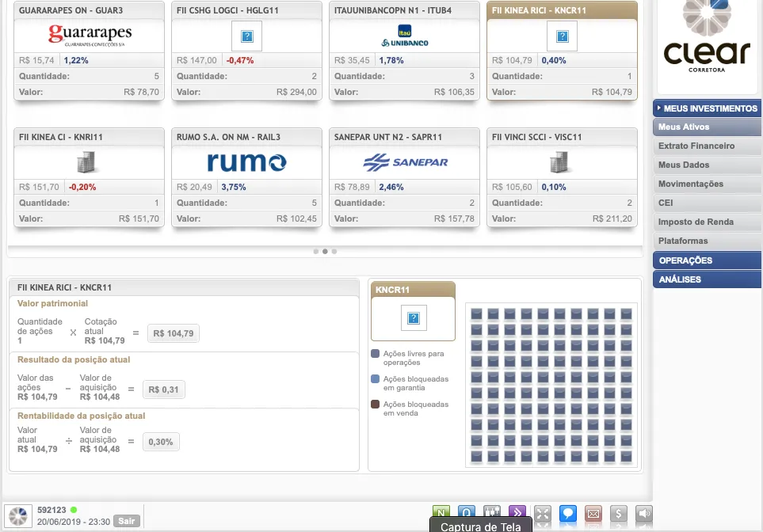The width and height of the screenshot is (763, 532).
Task: Expand the OPERAÇÕES section
Action: tap(707, 260)
